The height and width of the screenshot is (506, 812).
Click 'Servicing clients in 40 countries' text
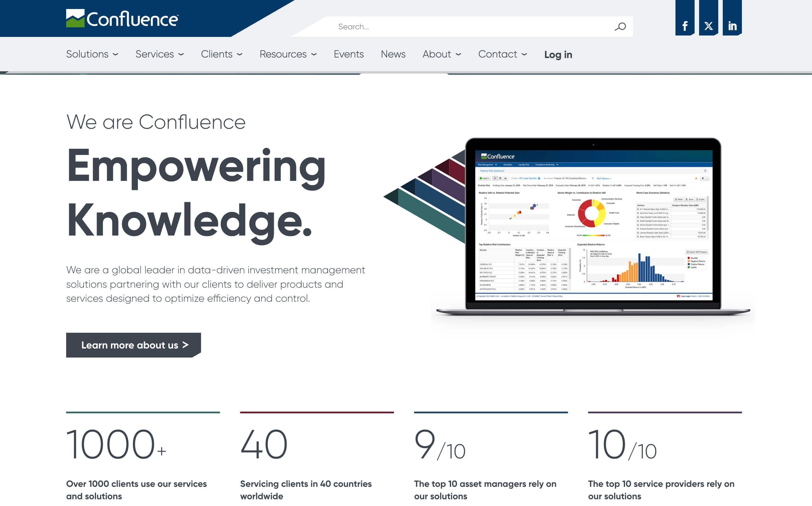(x=306, y=490)
